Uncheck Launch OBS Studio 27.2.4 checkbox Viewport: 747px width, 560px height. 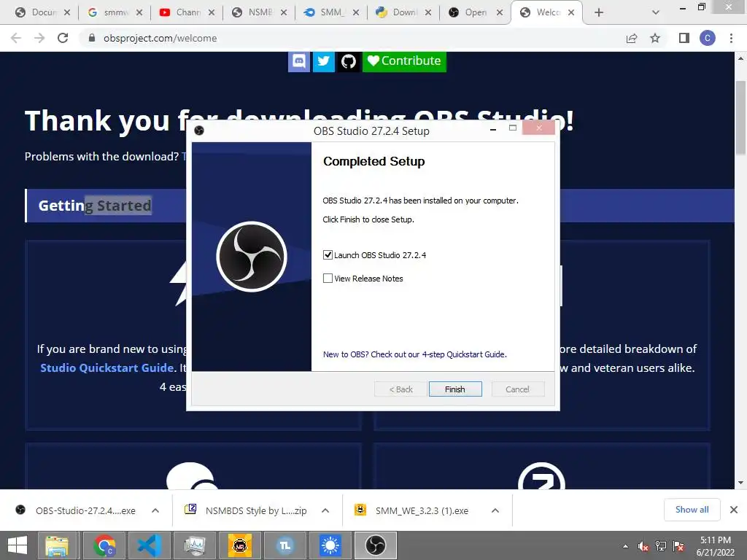click(x=328, y=254)
